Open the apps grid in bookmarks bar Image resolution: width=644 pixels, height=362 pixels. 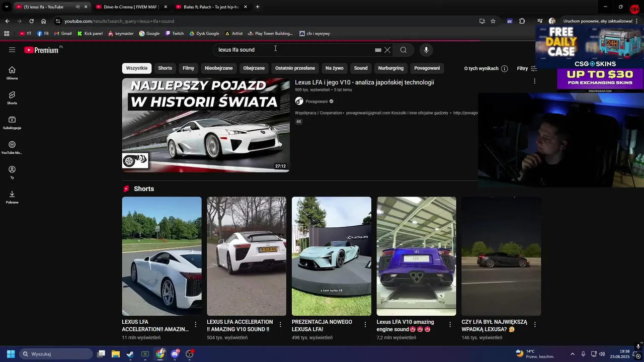7,34
